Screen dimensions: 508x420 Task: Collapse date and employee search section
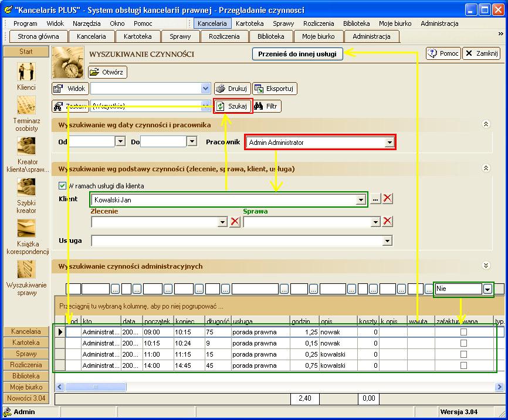click(x=486, y=124)
